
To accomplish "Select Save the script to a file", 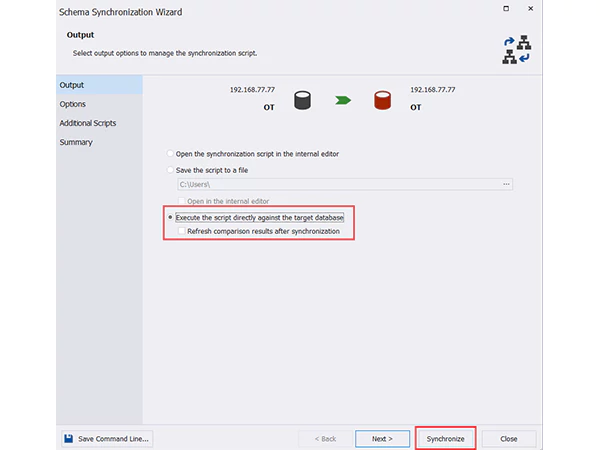I will click(x=208, y=170).
